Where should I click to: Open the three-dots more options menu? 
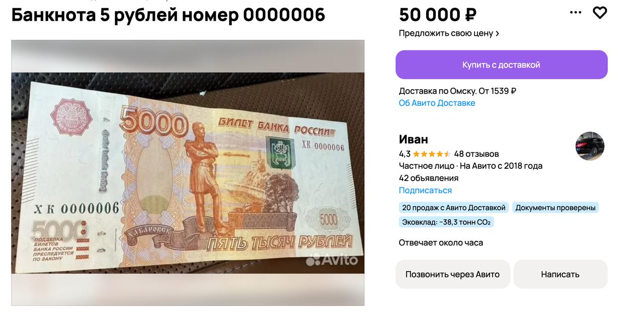tap(576, 13)
